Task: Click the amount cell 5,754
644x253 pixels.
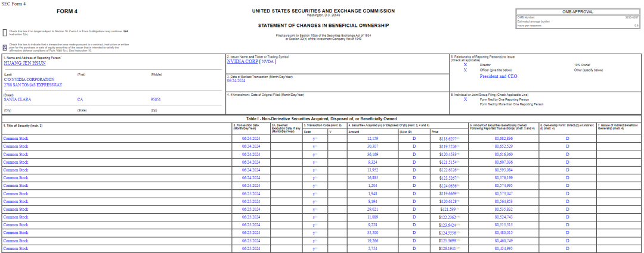Action: 374,248
